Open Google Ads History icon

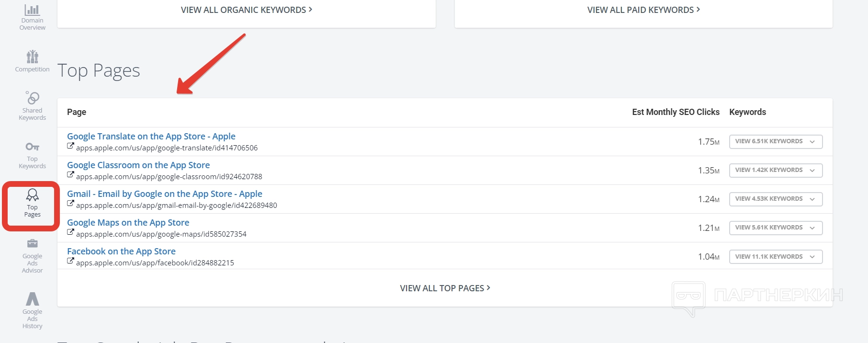coord(32,299)
